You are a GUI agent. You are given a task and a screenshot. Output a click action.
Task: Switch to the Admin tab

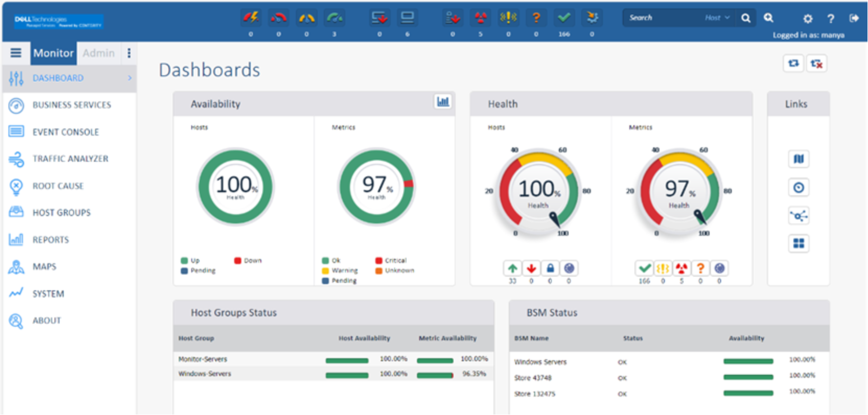tap(98, 53)
